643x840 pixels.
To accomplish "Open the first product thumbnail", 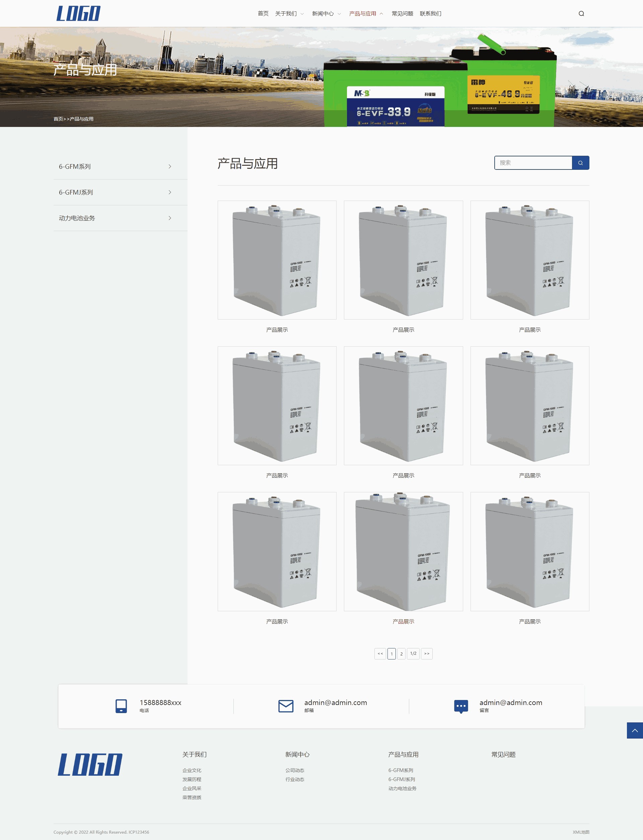I will point(277,260).
